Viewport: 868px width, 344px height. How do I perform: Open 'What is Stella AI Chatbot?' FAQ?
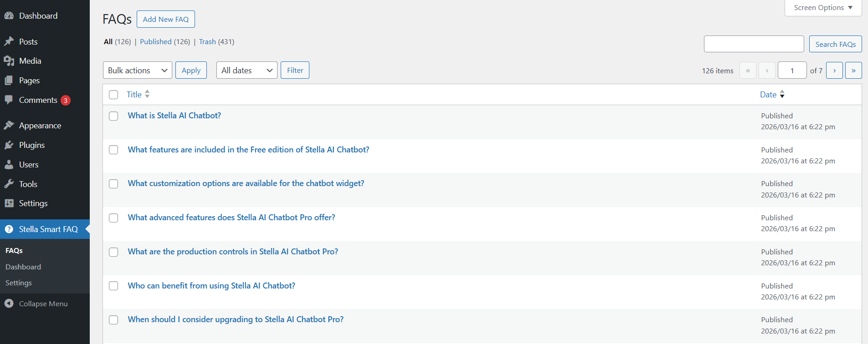click(174, 116)
